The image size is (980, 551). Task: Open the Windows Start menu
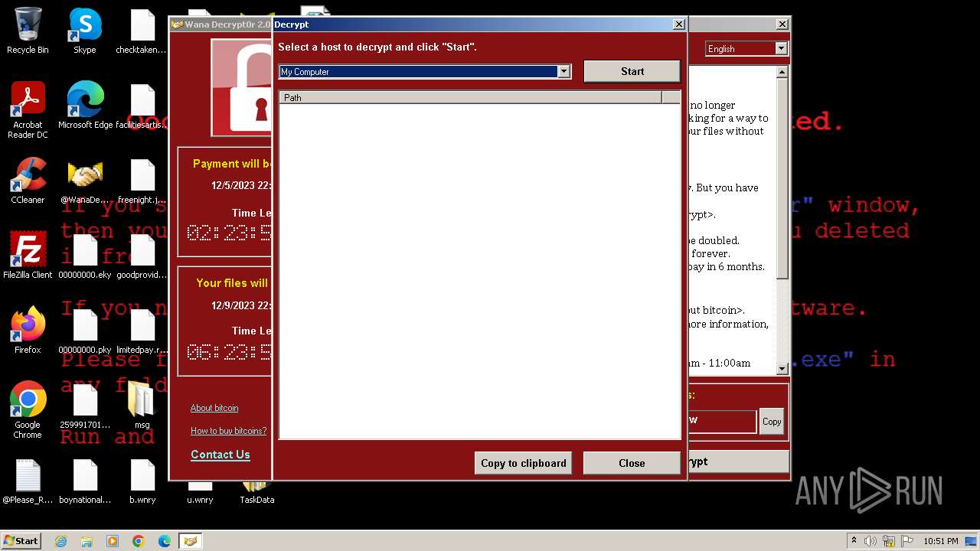[21, 540]
